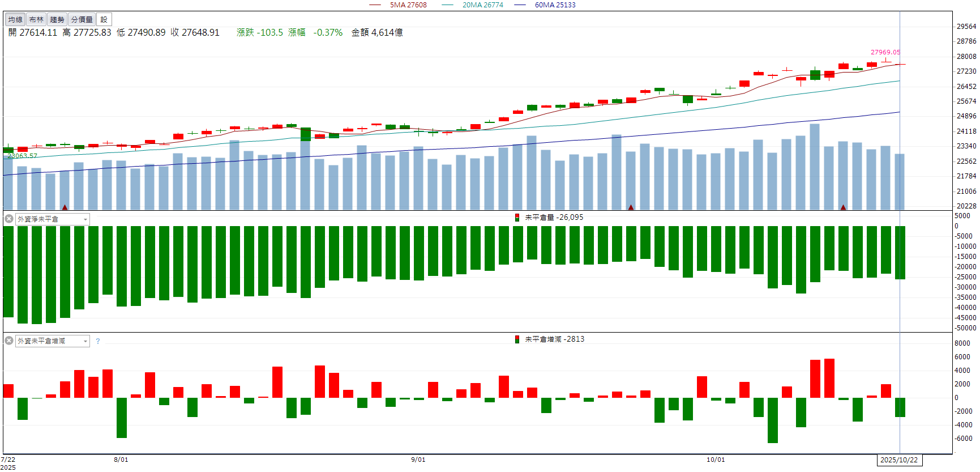
Task: Select the 23063.57 low price label
Action: [x=23, y=156]
